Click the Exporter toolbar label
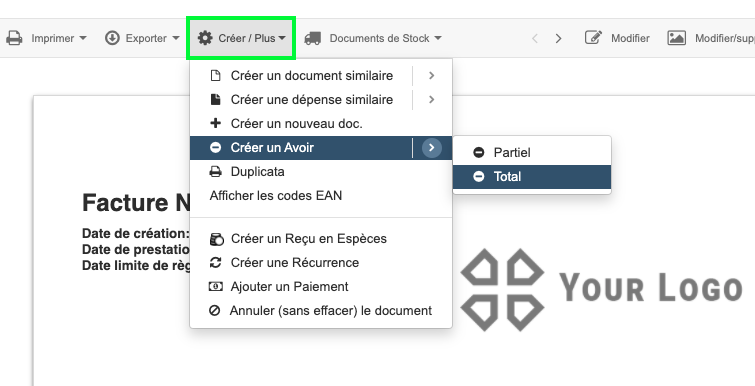The width and height of the screenshot is (755, 386). [x=146, y=38]
